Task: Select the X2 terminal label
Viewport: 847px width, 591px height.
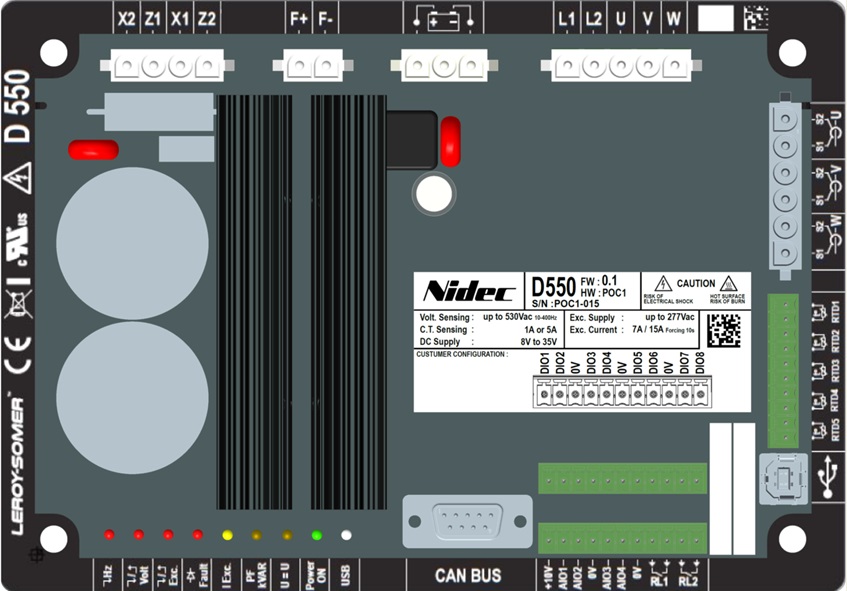Action: click(x=126, y=19)
